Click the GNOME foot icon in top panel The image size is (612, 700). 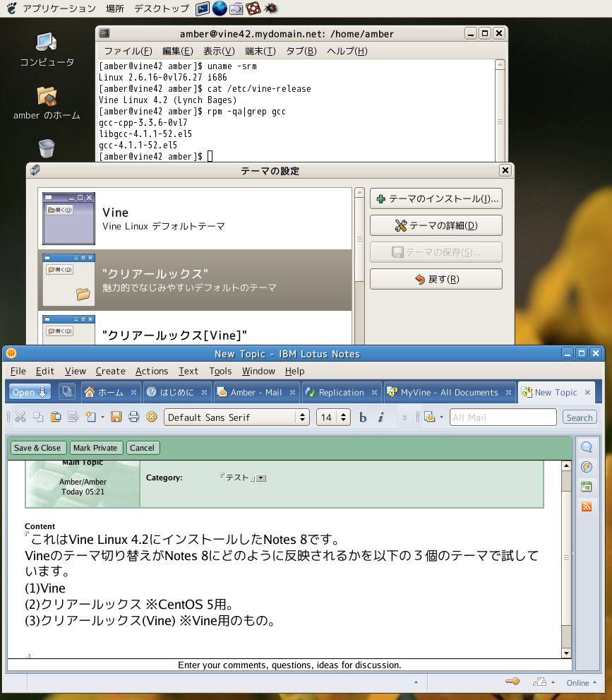click(x=11, y=8)
